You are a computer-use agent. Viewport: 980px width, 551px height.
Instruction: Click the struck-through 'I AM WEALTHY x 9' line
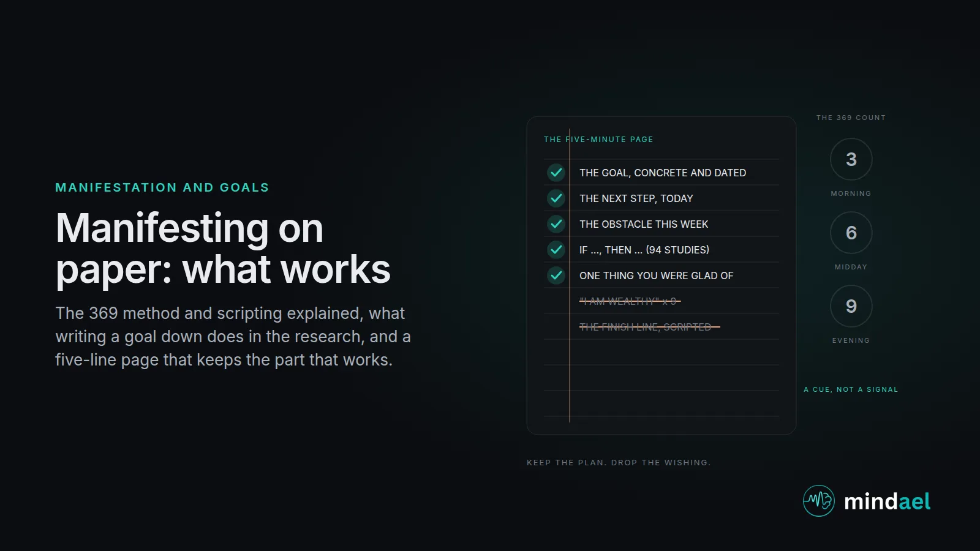[630, 301]
